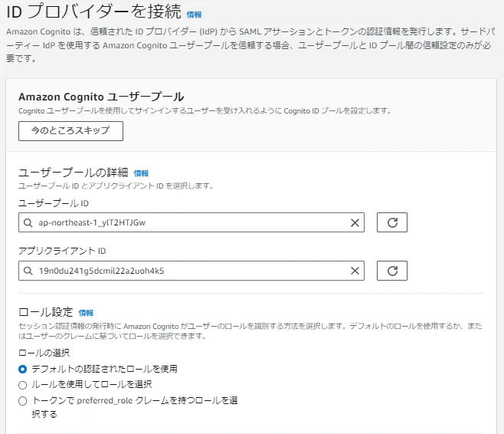Open 情報 link beside ロール設定

coord(86,313)
